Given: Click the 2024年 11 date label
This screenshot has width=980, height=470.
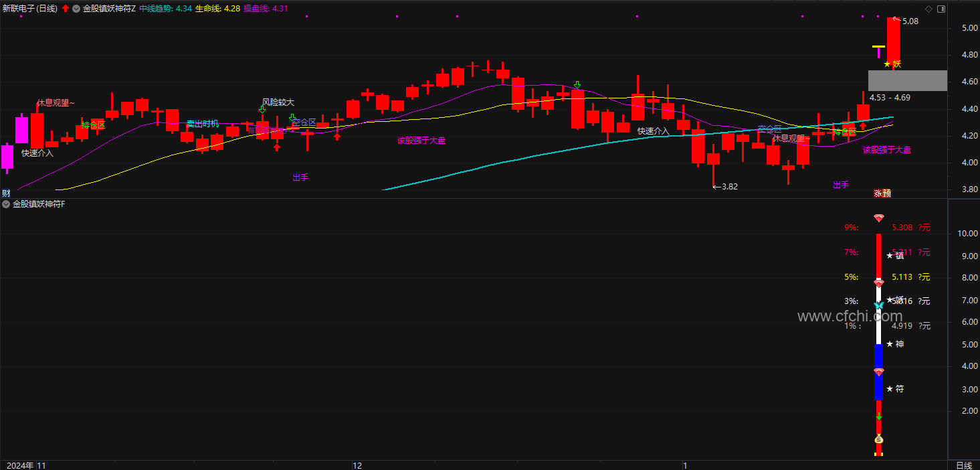Looking at the screenshot, I should point(27,465).
